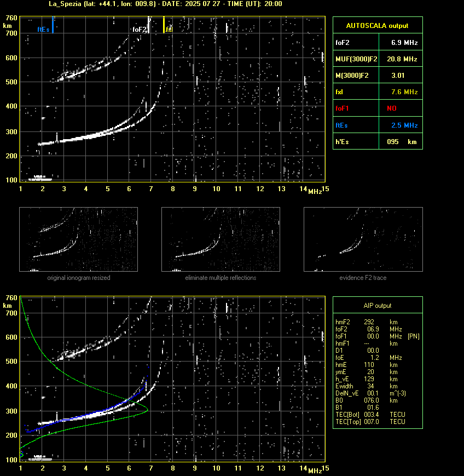Image resolution: width=464 pixels, height=476 pixels.
Task: Click the AIP output header
Action: (377, 306)
